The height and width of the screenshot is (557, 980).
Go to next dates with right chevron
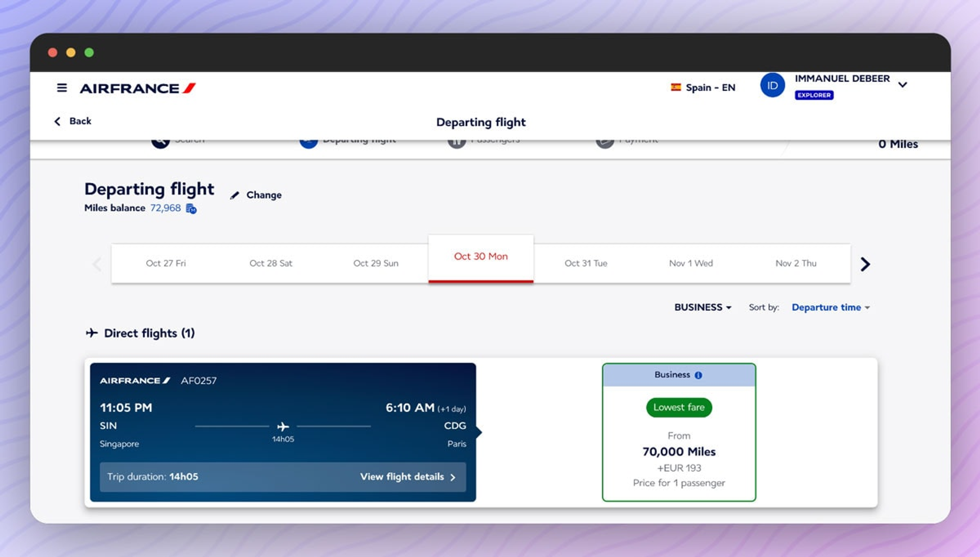(865, 264)
